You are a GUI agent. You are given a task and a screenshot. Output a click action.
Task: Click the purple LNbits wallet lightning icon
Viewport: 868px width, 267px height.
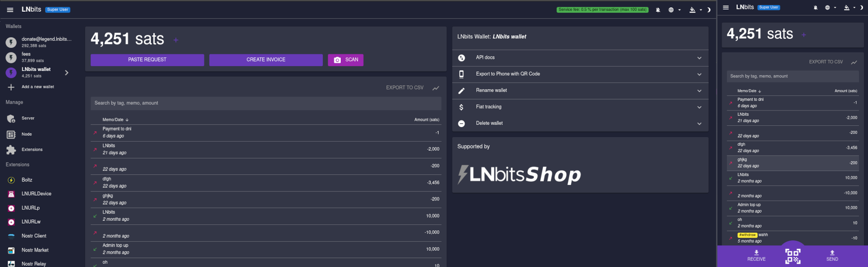[x=11, y=72]
